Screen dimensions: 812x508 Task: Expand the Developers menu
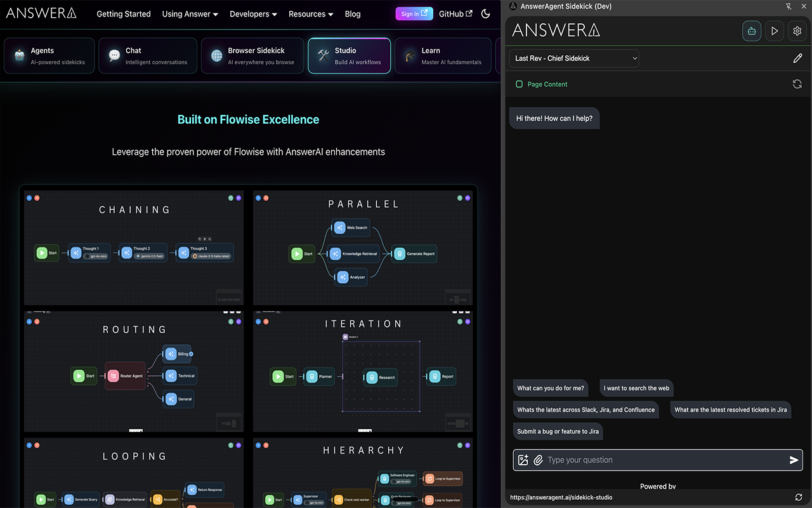tap(254, 14)
